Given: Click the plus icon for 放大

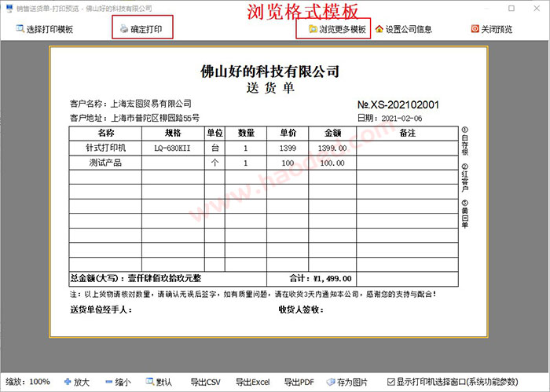Looking at the screenshot, I should tap(68, 382).
